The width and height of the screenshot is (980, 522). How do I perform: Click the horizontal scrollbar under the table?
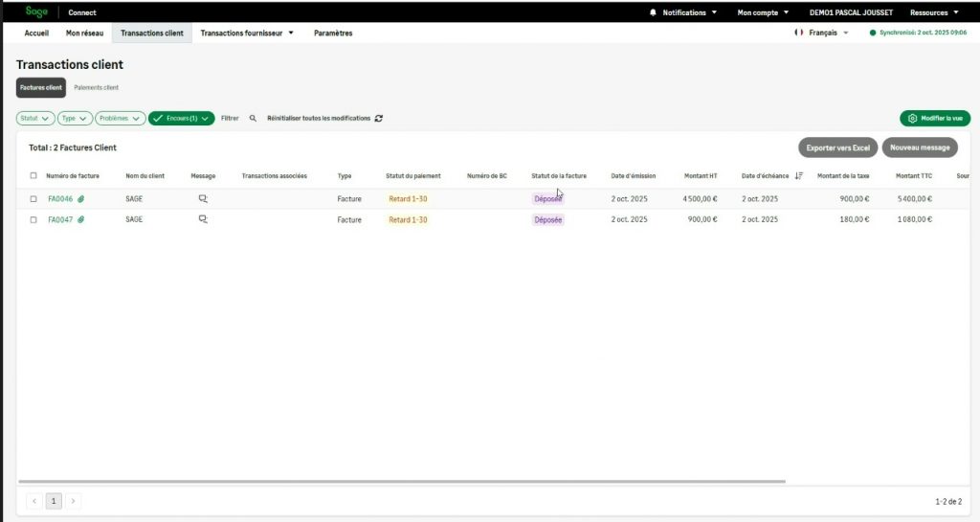click(x=402, y=481)
